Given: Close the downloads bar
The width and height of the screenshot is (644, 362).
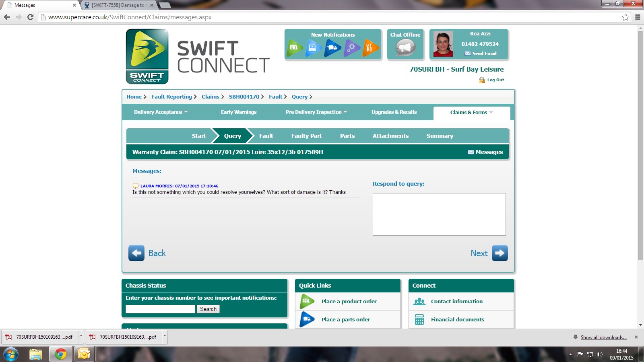Looking at the screenshot, I should [x=636, y=337].
